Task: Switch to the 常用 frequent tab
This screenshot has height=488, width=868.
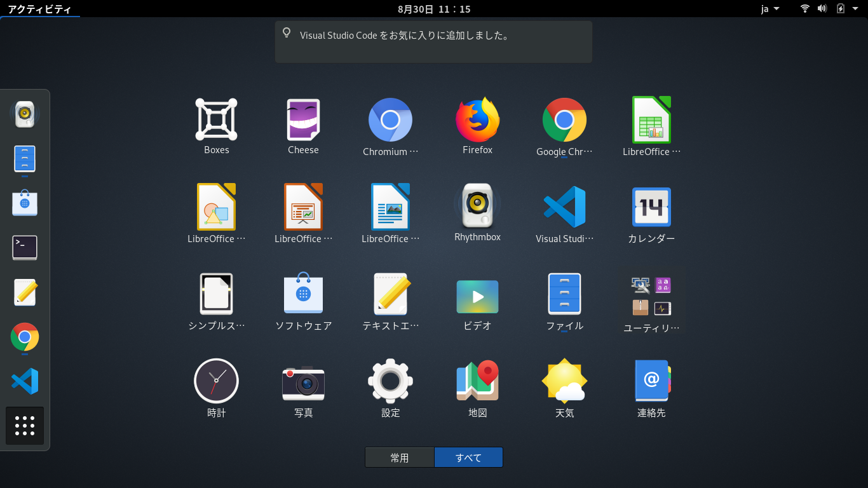Action: (x=400, y=457)
